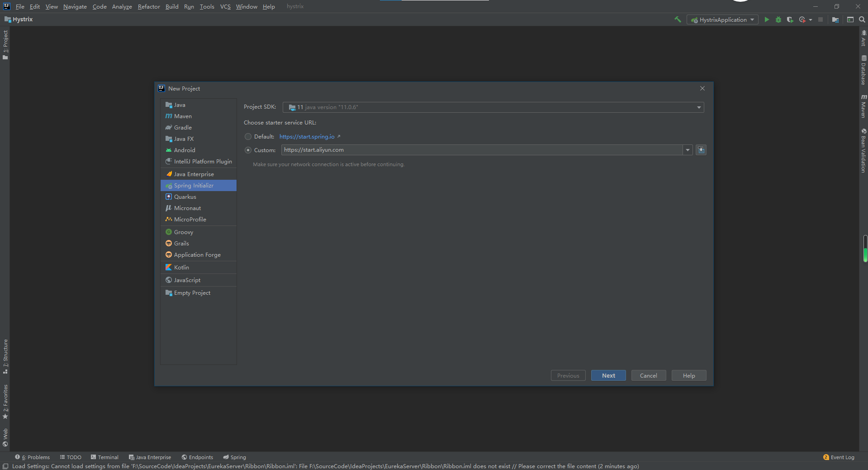868x470 pixels.
Task: Open the Problems tool window tab
Action: pos(33,457)
